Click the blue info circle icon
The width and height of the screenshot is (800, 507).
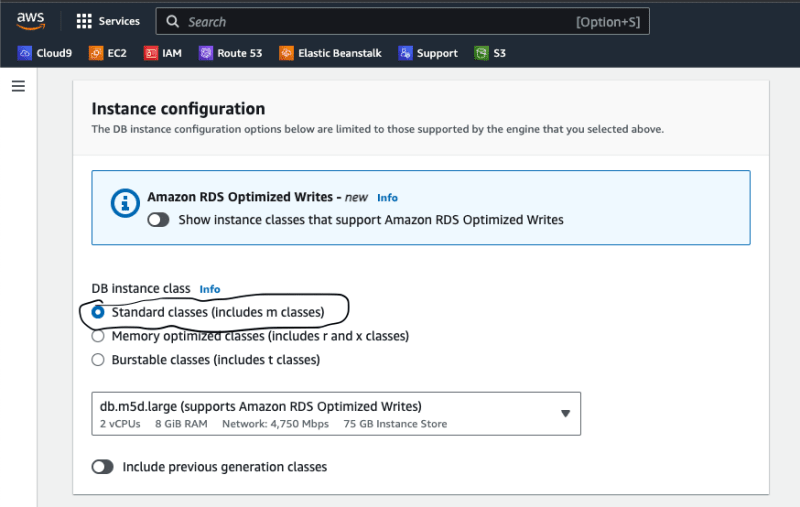(125, 203)
